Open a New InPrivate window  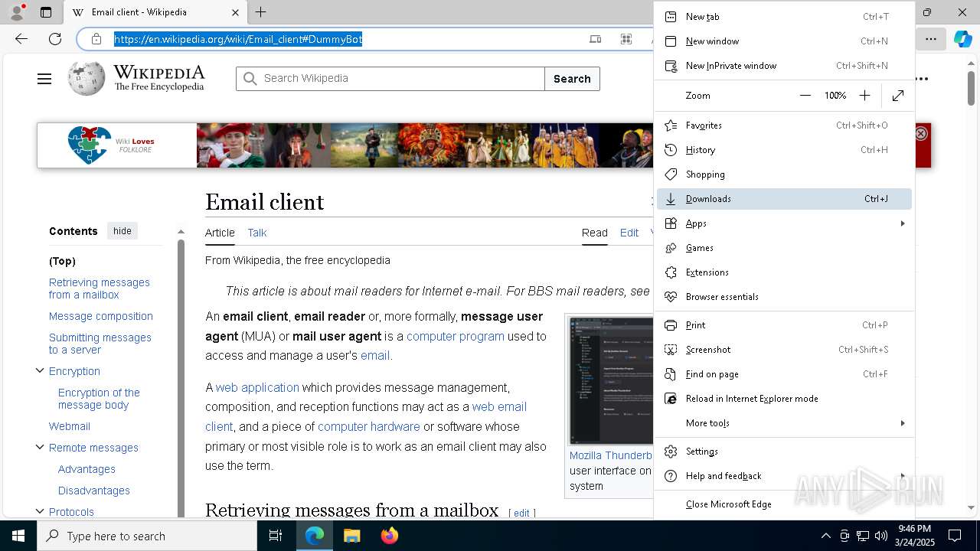click(x=784, y=66)
